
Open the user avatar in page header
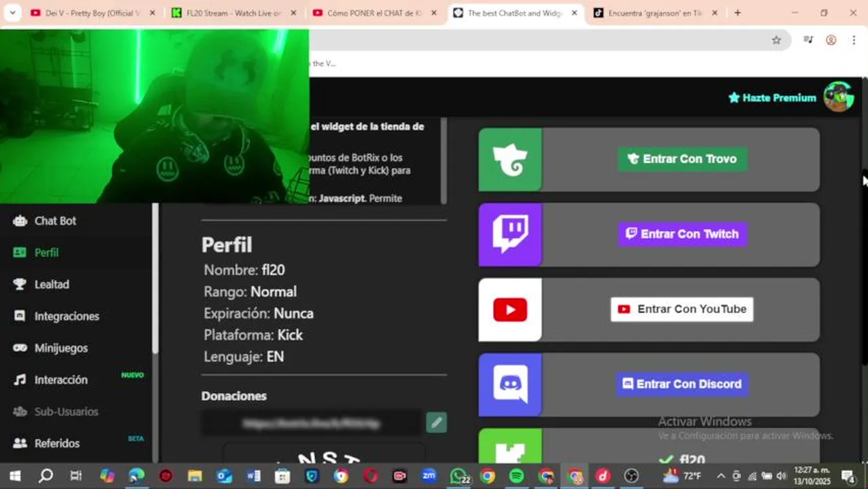tap(839, 97)
